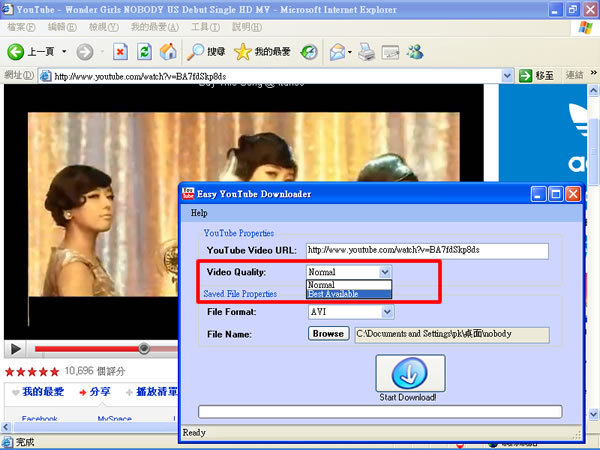
Task: Open the Mail envelope icon
Action: pyautogui.click(x=337, y=52)
